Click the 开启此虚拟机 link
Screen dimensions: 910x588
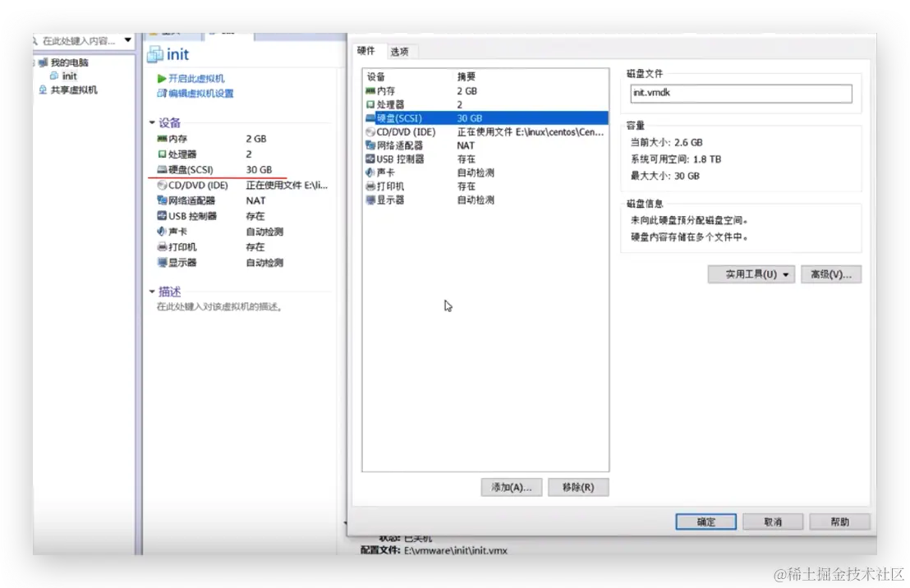point(196,78)
